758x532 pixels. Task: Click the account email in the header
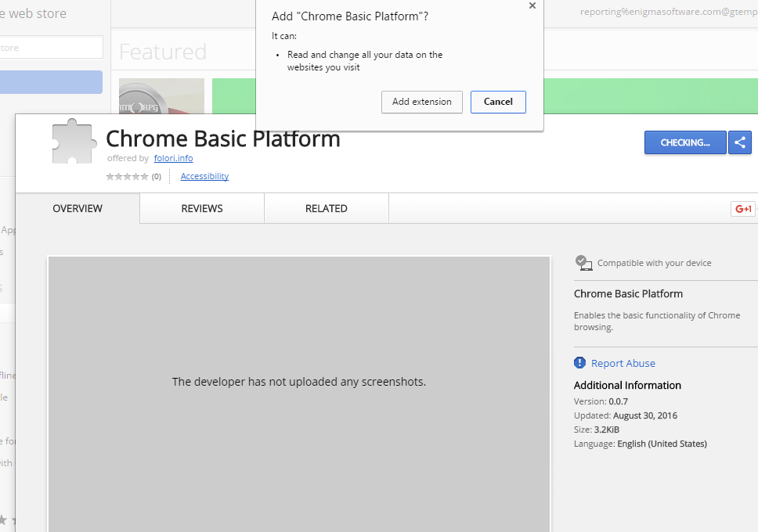click(x=668, y=12)
